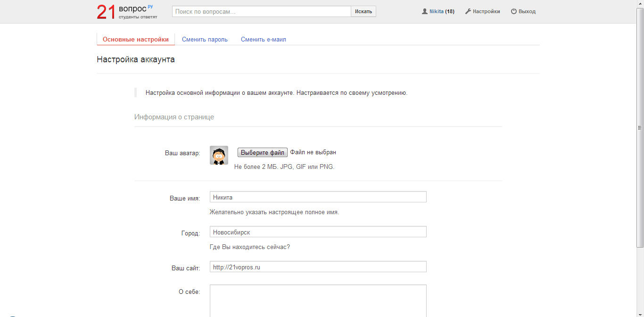Click inside the О себе text area

point(318,300)
